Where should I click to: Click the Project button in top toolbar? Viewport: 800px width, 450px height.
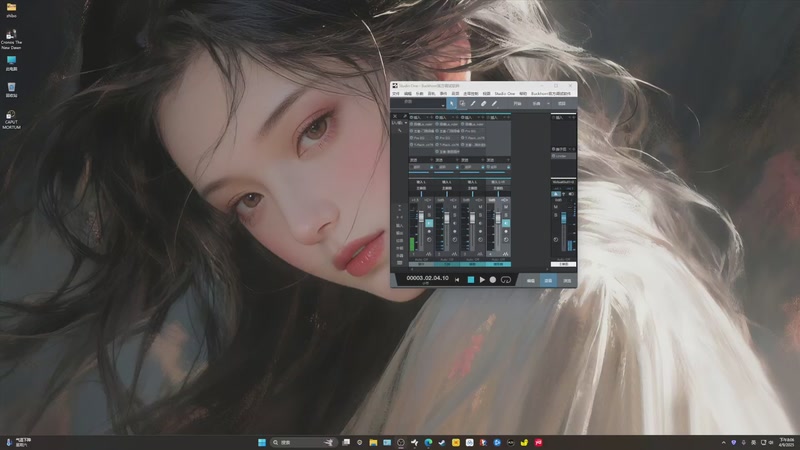click(x=562, y=104)
